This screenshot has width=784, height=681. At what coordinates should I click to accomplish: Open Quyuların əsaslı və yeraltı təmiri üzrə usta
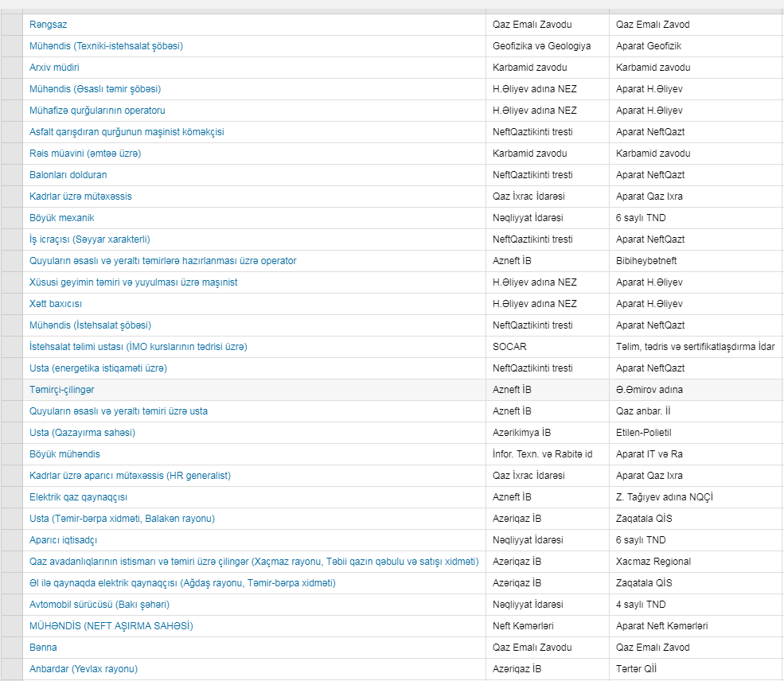click(119, 411)
